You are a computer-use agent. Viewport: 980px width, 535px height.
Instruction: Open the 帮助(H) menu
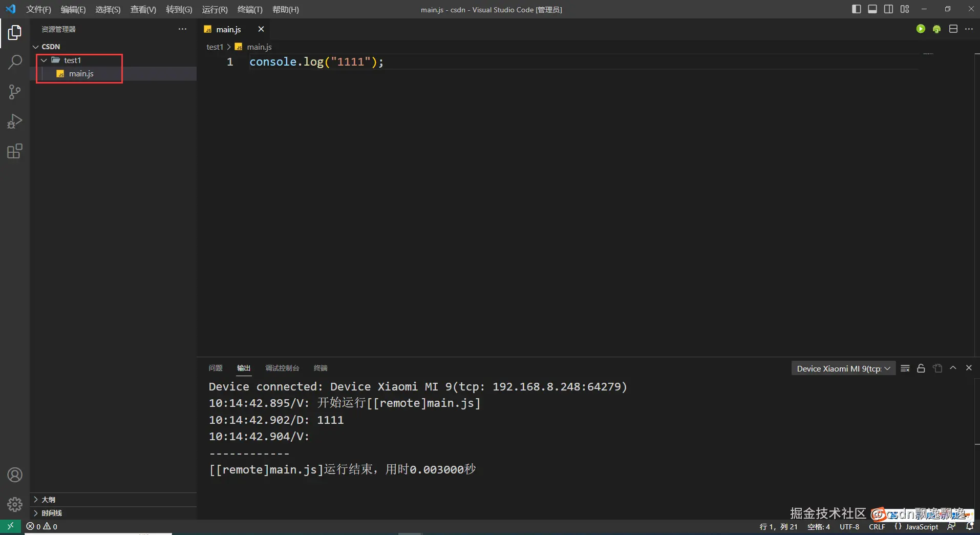[x=286, y=10]
